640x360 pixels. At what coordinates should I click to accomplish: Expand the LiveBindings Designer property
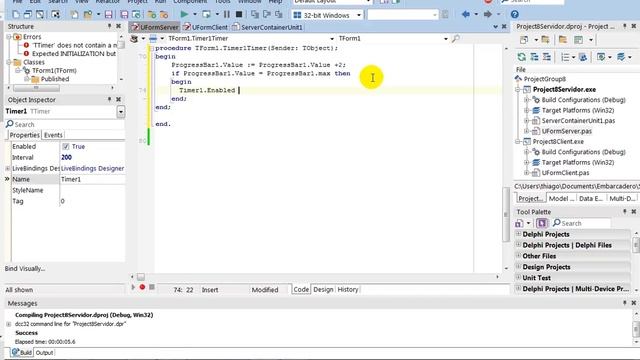pos(7,168)
